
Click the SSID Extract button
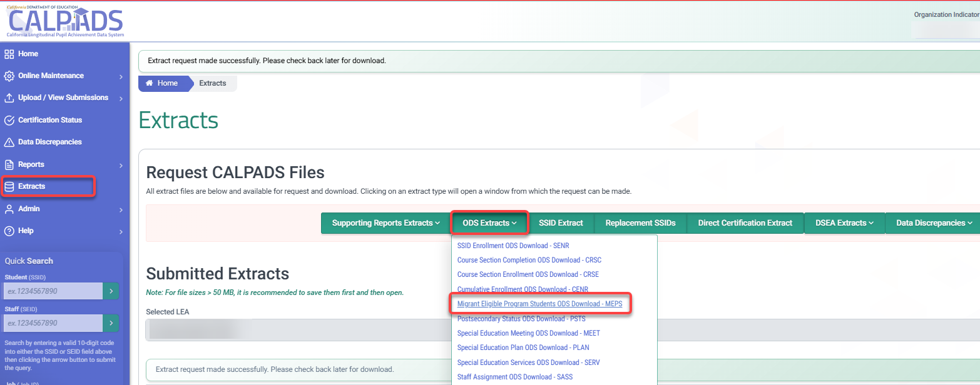point(561,223)
